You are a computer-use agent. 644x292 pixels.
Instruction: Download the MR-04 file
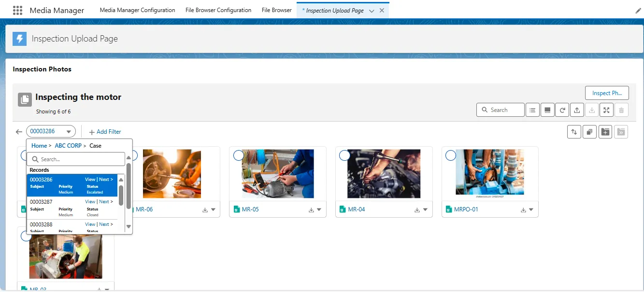pos(417,210)
